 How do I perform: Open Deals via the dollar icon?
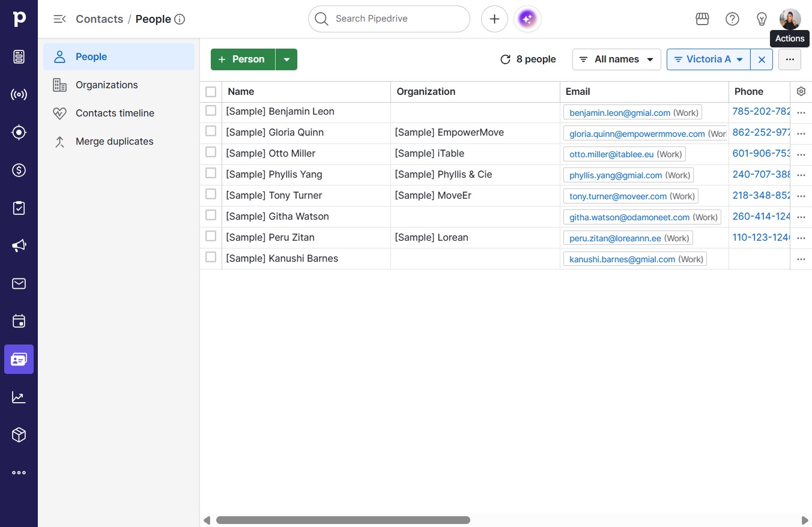click(19, 170)
